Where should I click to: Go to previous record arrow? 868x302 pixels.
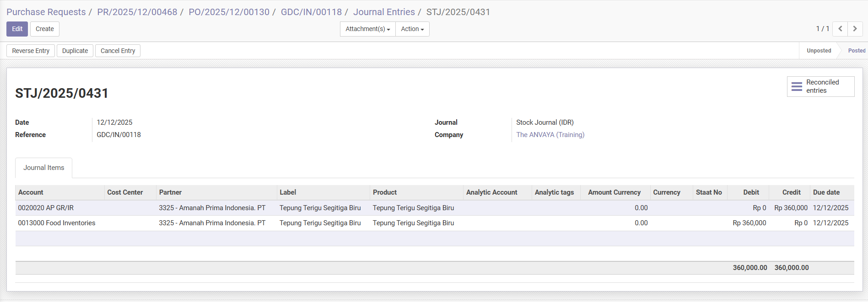coord(840,29)
